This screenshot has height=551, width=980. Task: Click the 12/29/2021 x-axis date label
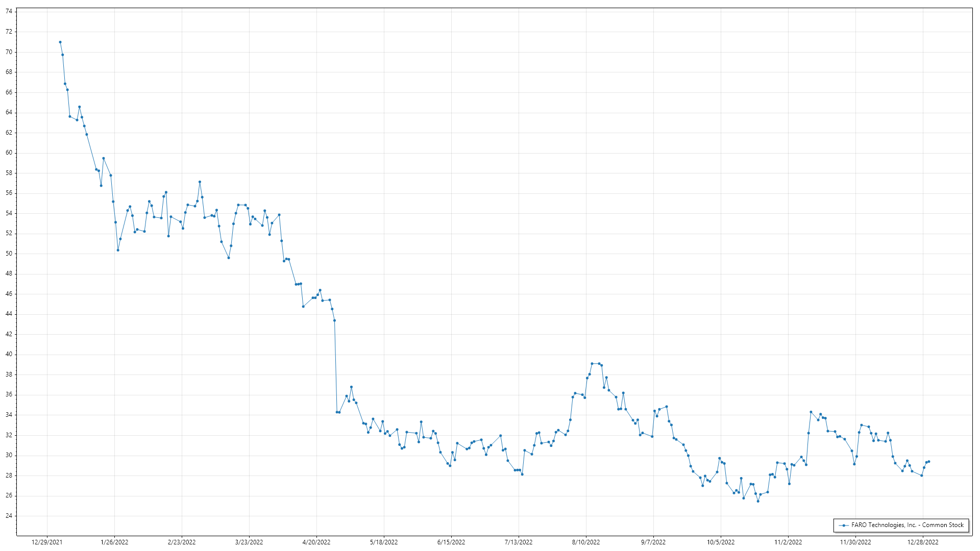[x=47, y=542]
